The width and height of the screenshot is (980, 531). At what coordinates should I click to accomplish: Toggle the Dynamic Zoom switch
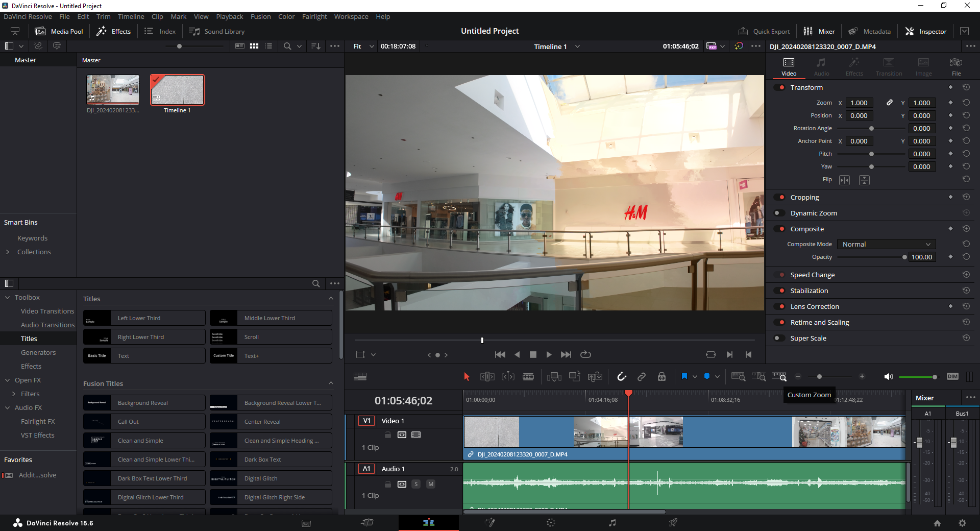tap(779, 213)
